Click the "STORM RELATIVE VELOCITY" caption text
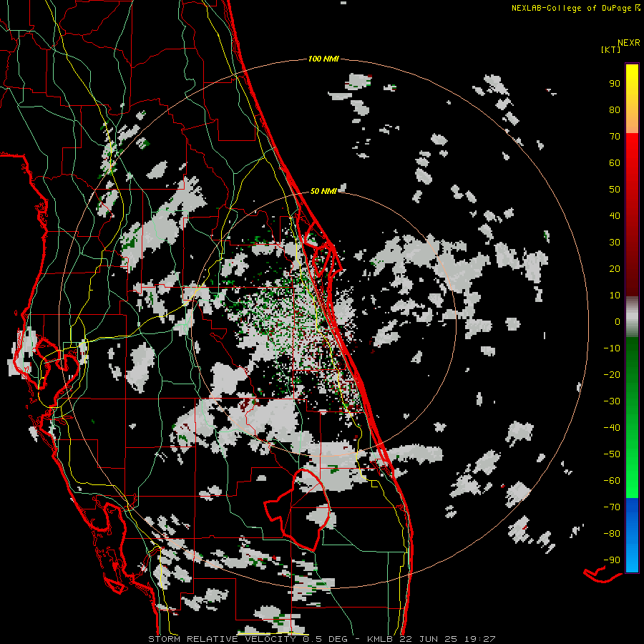The image size is (644, 644). coord(222,639)
